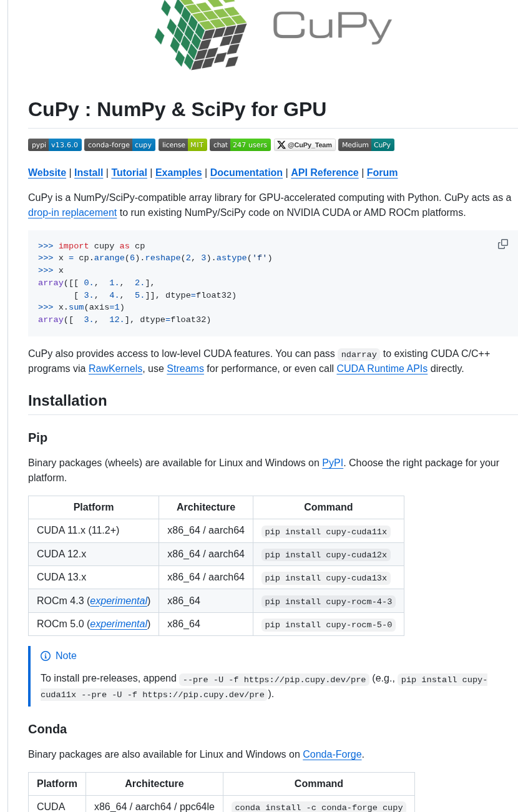Click 'pip install cupy-rocm-4-3' command
Screen dimensions: 518x812
[x=328, y=602]
